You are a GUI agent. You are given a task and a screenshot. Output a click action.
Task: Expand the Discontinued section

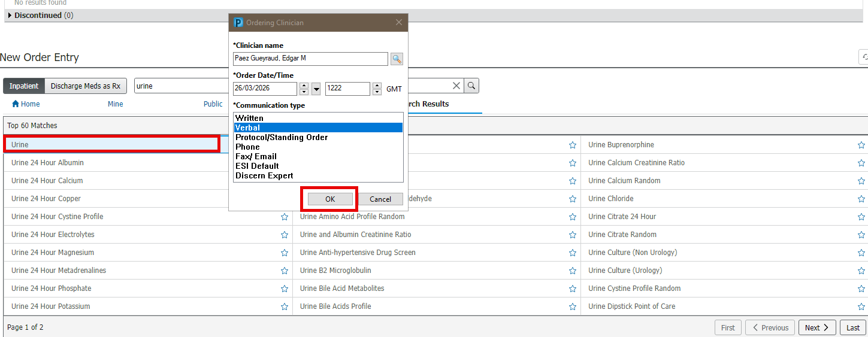pos(10,16)
